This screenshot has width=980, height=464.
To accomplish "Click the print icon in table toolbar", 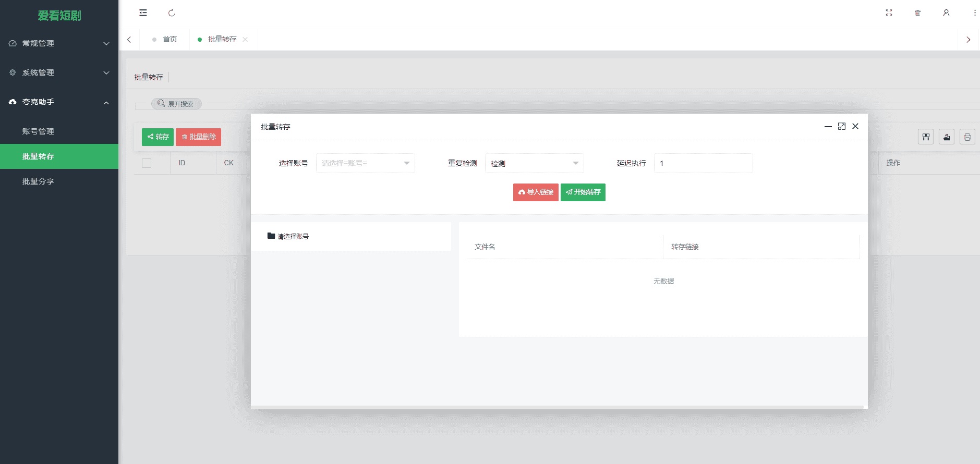I will tap(967, 137).
